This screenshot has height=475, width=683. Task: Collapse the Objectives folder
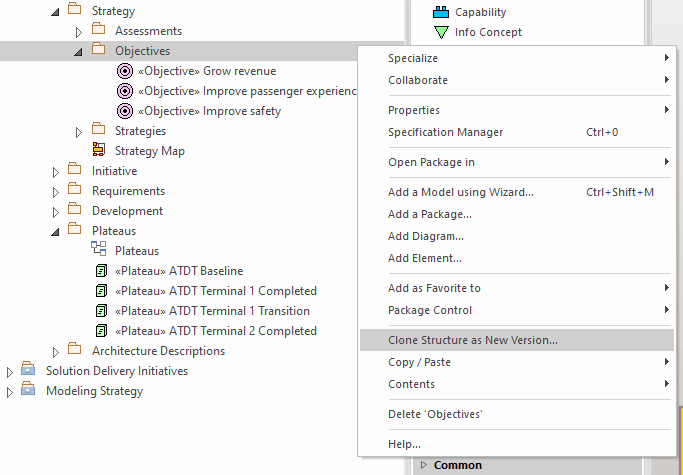pyautogui.click(x=79, y=51)
